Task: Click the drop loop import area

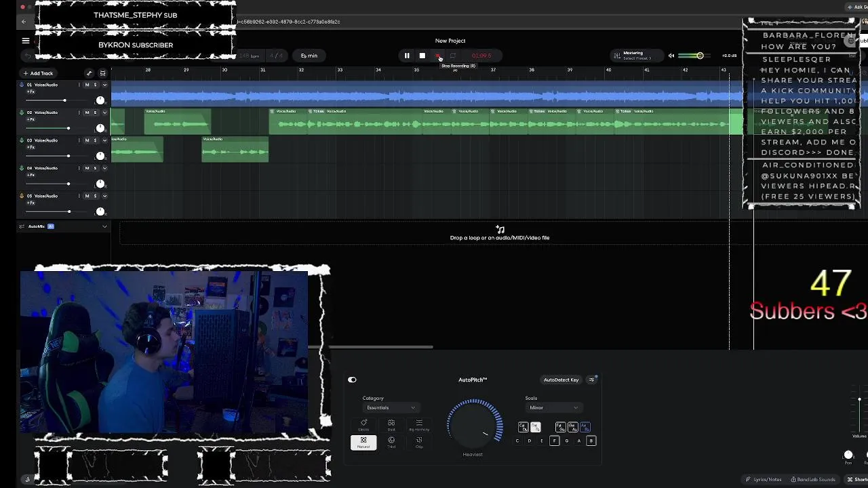Action: (x=500, y=233)
